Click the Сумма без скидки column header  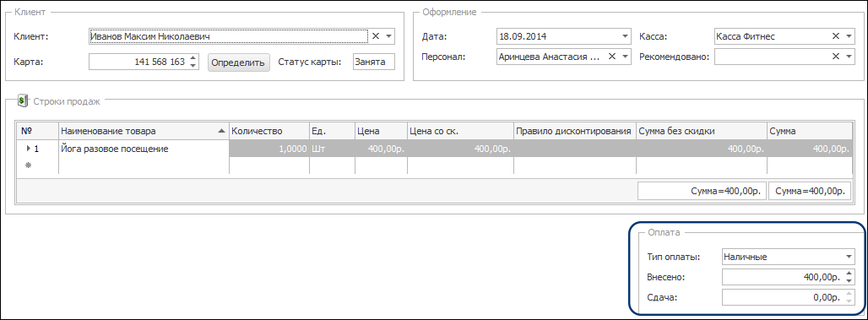[702, 131]
